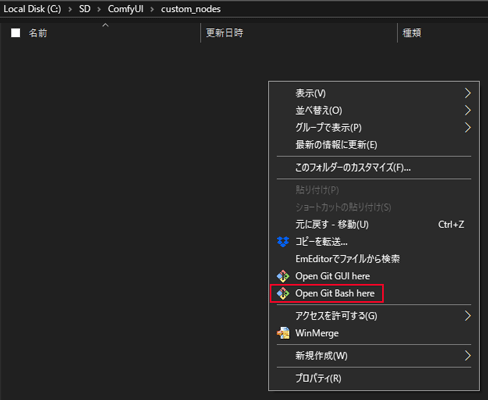488x400 pixels.
Task: Toggle the select-all checkbox beside 名前
Action: (16, 33)
